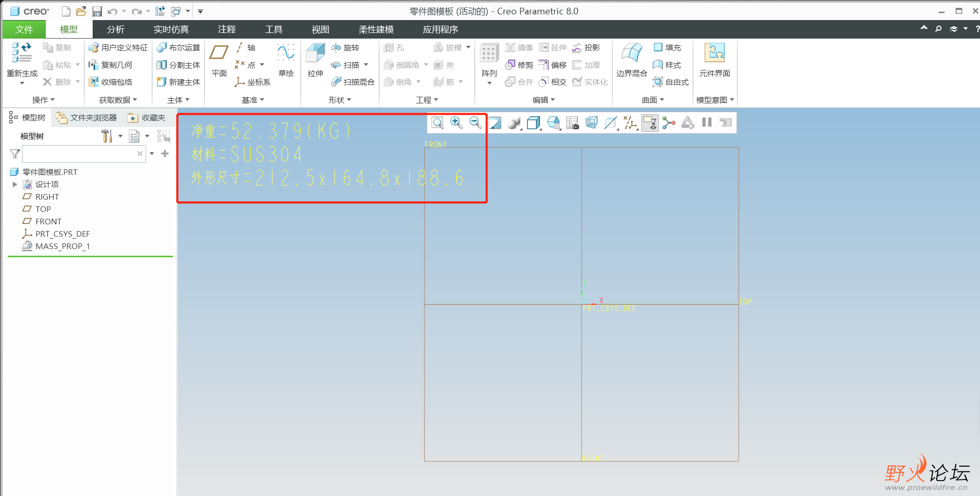Screen dimensions: 980x496
Task: Open the 文件夹浏览器 navigator tab
Action: point(86,118)
